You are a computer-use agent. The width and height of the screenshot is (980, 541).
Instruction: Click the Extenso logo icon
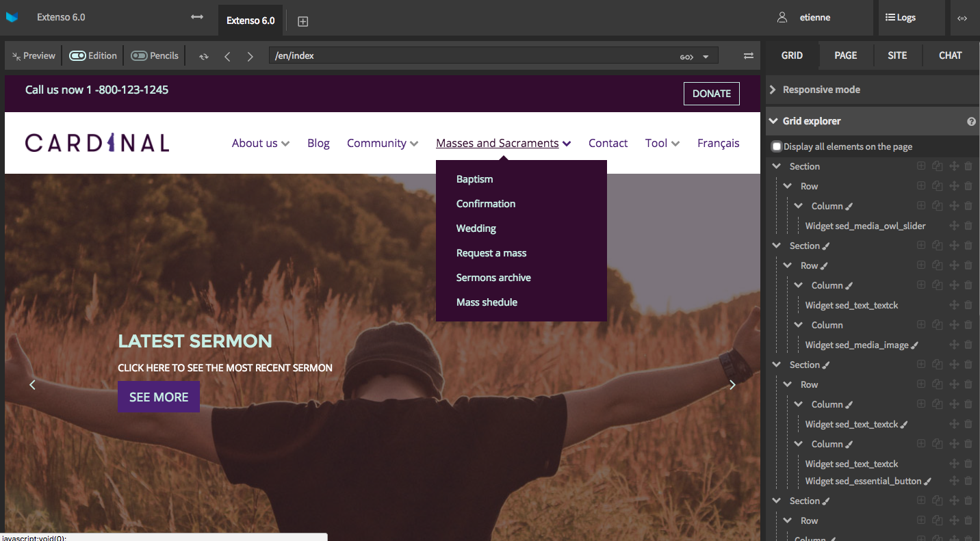[x=12, y=17]
